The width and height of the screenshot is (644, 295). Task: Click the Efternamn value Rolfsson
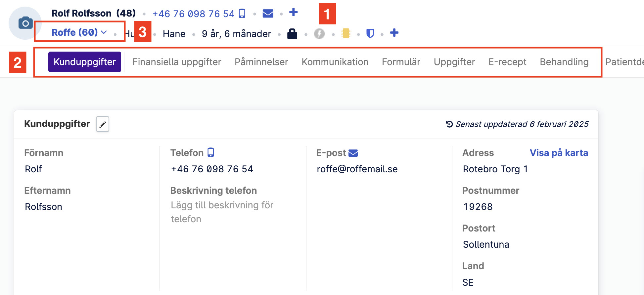tap(44, 207)
